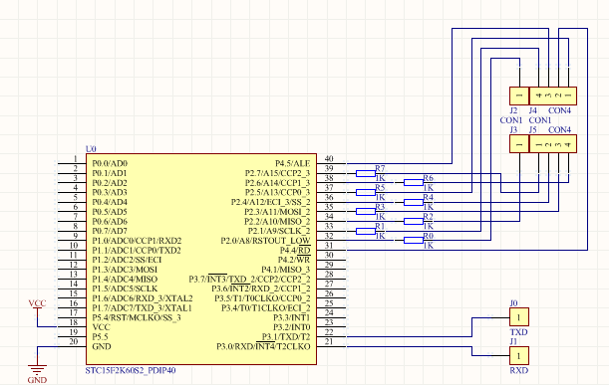Click the U0 designator text
The image size is (609, 385).
point(91,149)
